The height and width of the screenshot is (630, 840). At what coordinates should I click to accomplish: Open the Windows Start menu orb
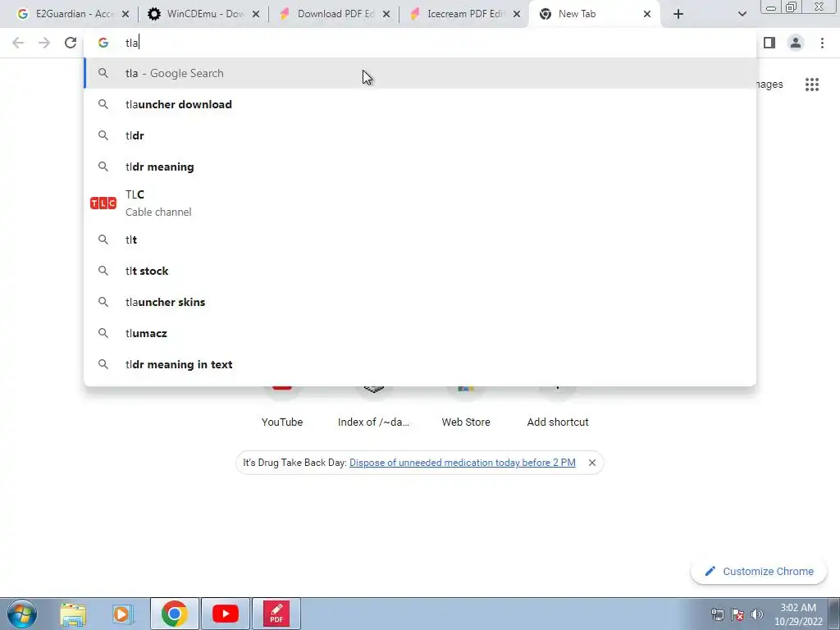point(21,614)
